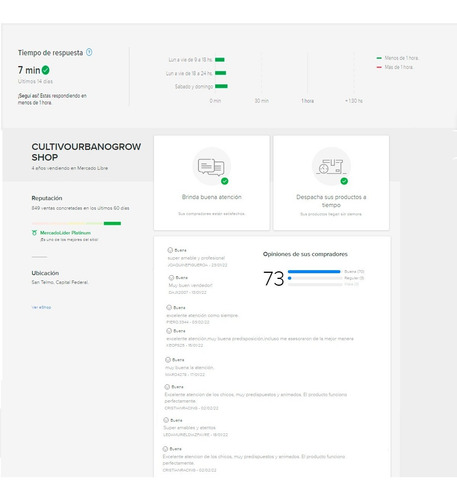Screen dimensions: 457x500
Task: Click the Buena icon on 'Muy buen vendedor' review
Action: 171,278
